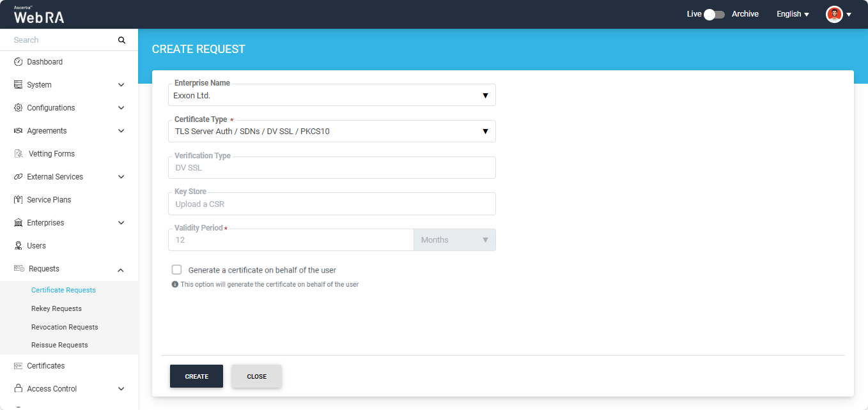
Task: Check Generate certificate on behalf of user
Action: click(177, 270)
